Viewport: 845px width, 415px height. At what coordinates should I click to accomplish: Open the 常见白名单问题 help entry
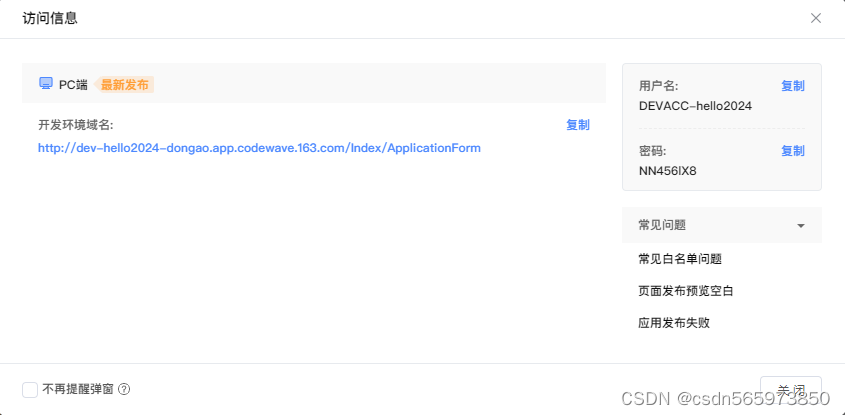pyautogui.click(x=680, y=259)
